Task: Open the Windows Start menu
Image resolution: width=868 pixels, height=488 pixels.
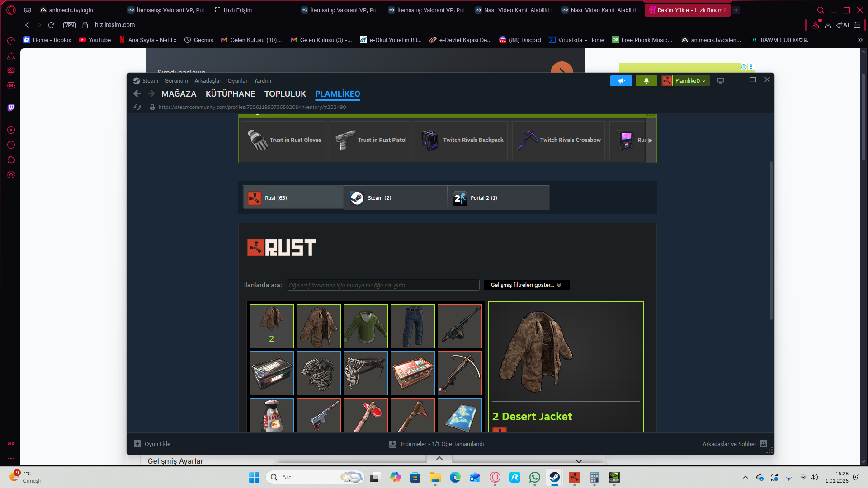Action: pos(254,477)
